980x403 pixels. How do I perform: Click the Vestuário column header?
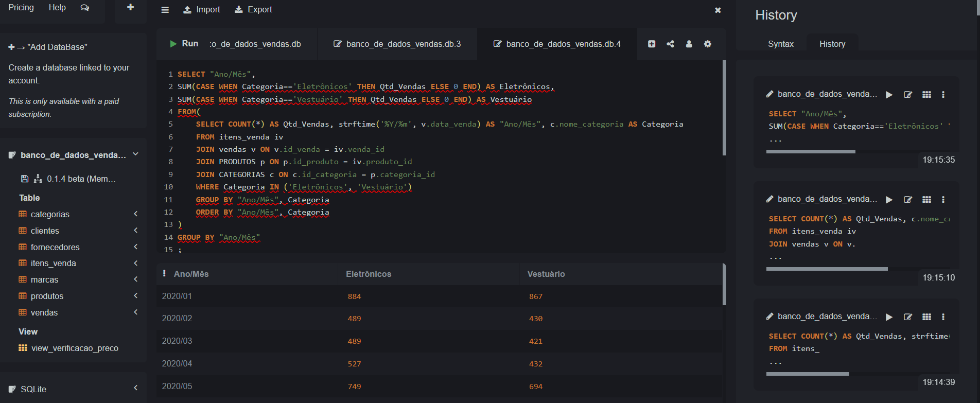tap(546, 274)
